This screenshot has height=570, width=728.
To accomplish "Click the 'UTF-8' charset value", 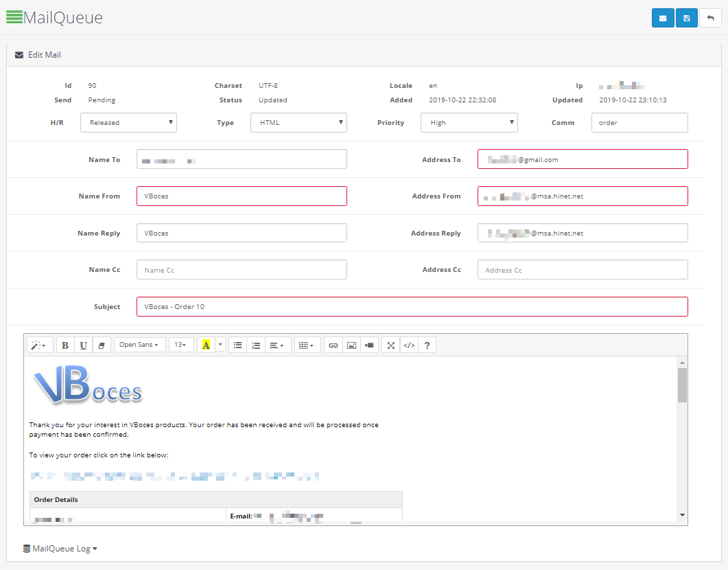I will pos(268,85).
